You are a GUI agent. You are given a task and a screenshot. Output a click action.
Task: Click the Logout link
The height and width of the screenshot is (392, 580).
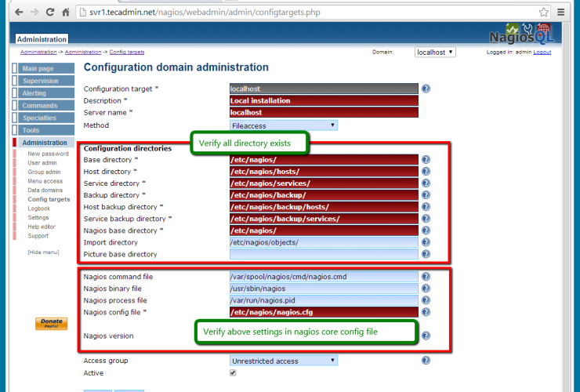542,53
